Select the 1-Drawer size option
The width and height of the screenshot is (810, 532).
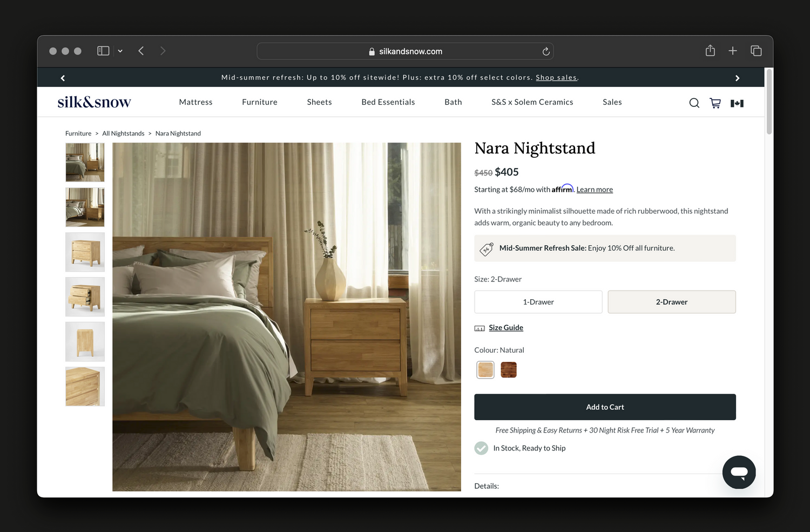pos(538,302)
